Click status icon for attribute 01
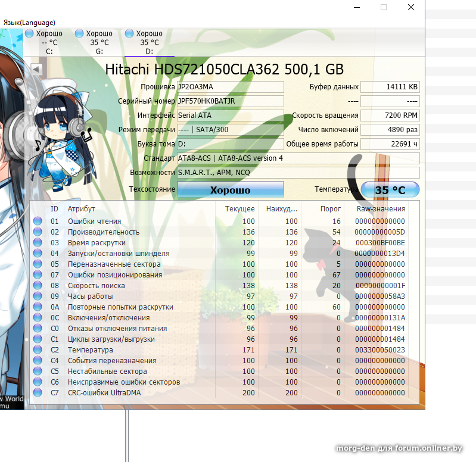The width and height of the screenshot is (476, 462). (38, 221)
